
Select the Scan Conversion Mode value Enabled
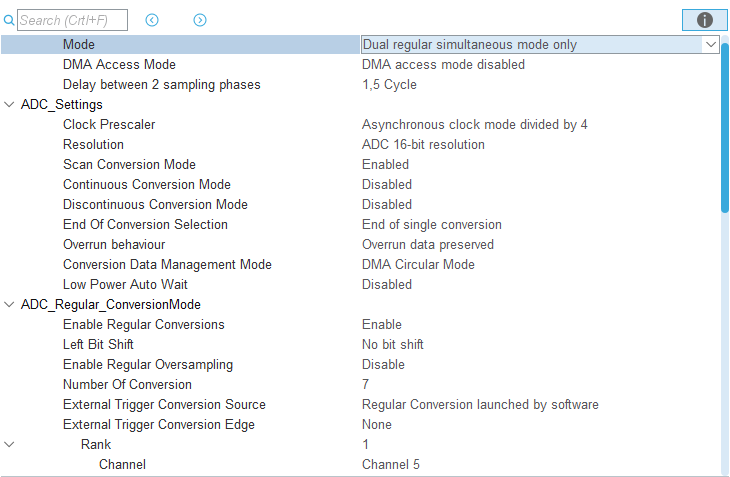[x=385, y=164]
